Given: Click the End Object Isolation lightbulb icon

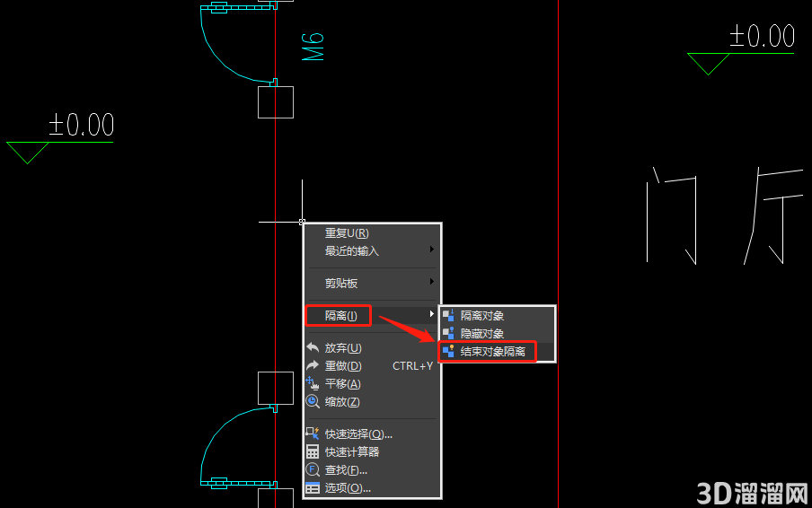Looking at the screenshot, I should click(448, 351).
